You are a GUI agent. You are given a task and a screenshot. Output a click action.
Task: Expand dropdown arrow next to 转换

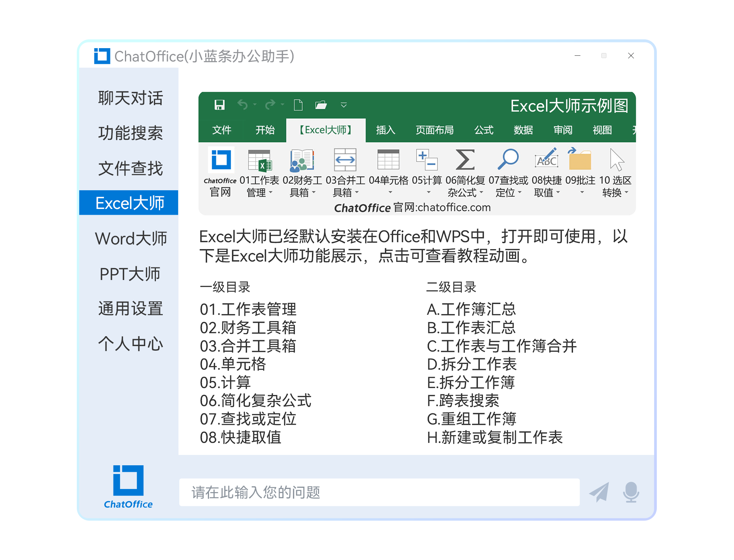tap(626, 193)
